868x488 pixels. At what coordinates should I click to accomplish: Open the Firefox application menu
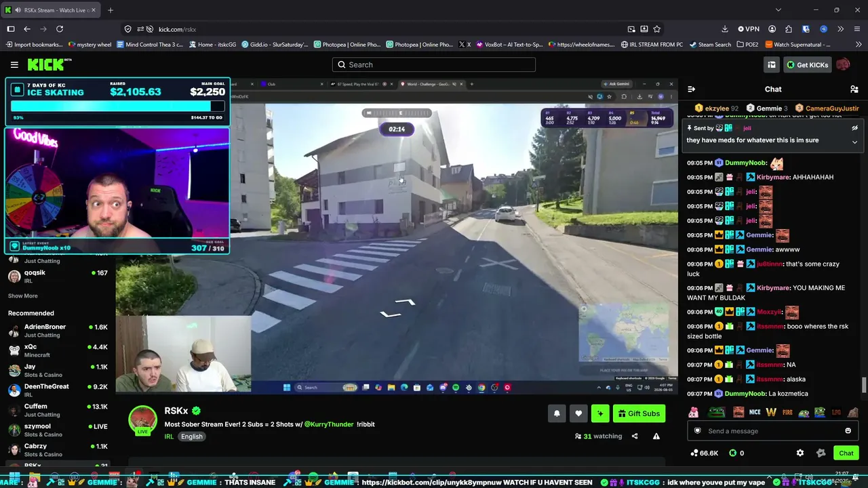(856, 29)
